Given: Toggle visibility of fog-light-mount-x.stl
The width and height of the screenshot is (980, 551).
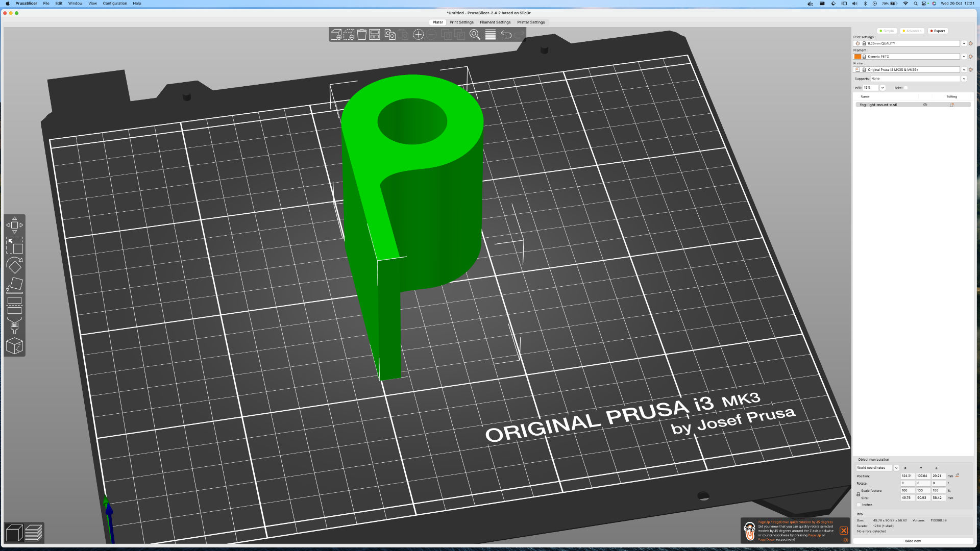Looking at the screenshot, I should coord(925,105).
